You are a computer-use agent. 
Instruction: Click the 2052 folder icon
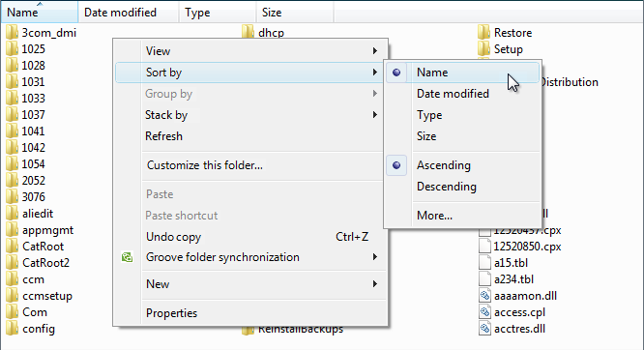(12, 181)
